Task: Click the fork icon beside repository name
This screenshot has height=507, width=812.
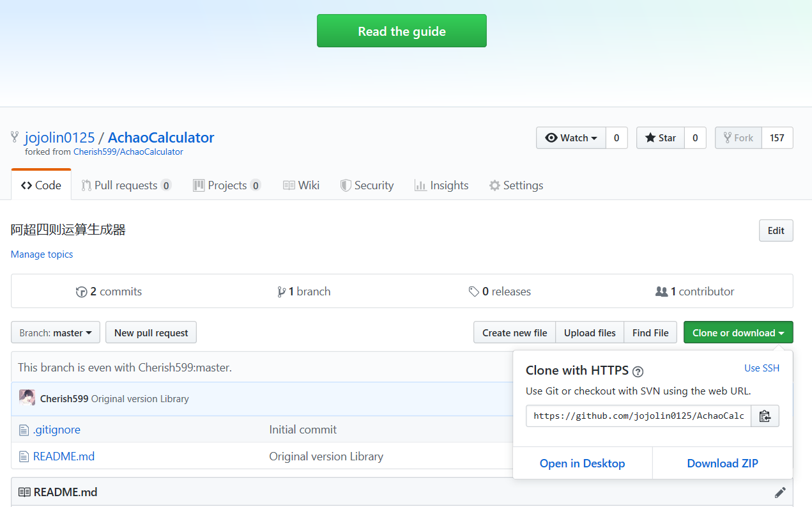Action: pos(15,137)
